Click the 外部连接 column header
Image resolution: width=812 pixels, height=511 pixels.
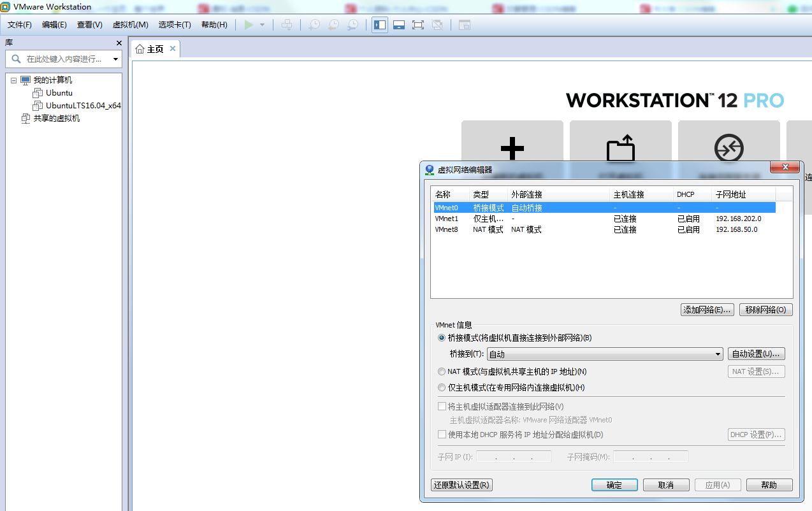[559, 194]
